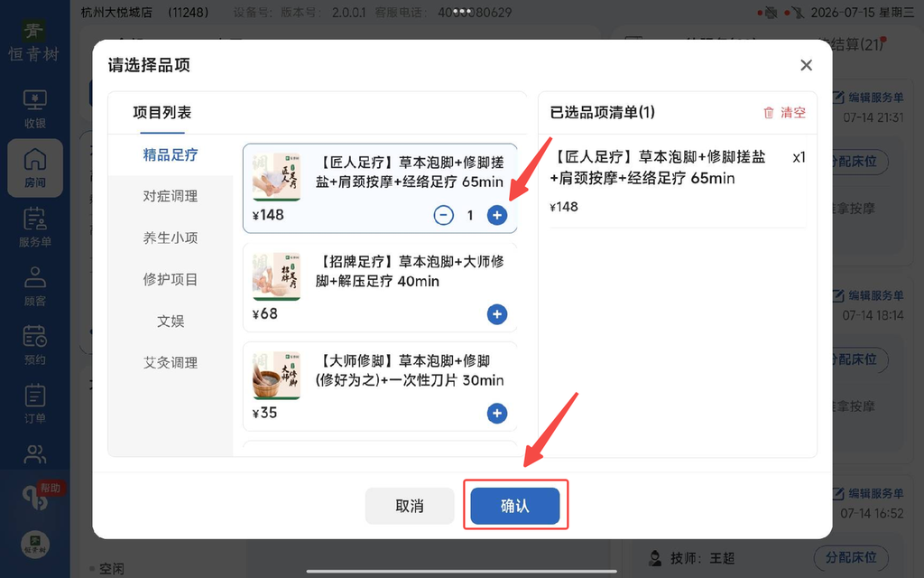Image resolution: width=924 pixels, height=578 pixels.
Task: Cancel dialog with 取消 button
Action: (x=410, y=506)
